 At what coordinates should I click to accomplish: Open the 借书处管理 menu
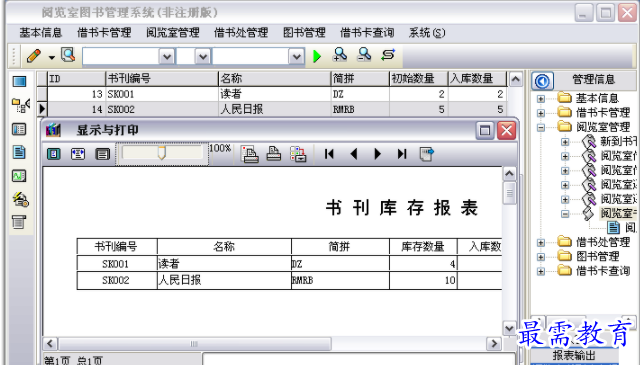click(x=241, y=32)
